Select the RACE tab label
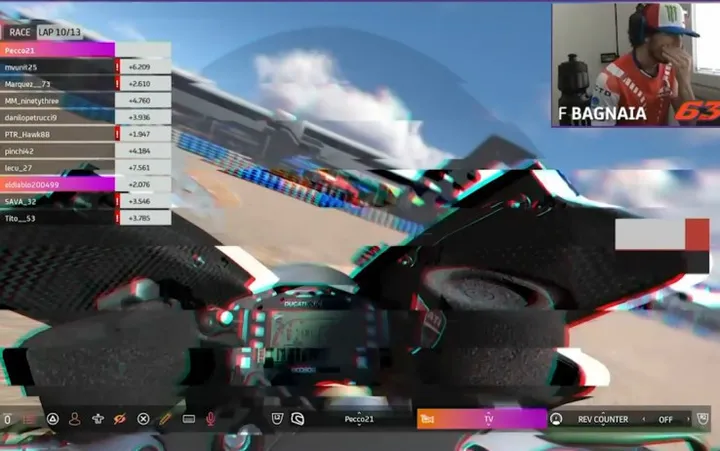This screenshot has height=451, width=720. [19, 32]
